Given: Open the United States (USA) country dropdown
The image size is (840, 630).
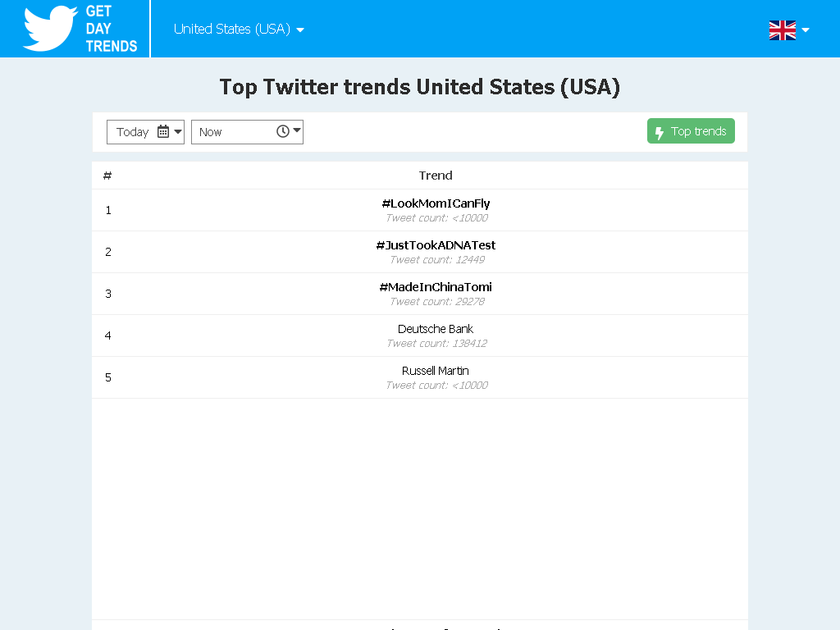Looking at the screenshot, I should [x=239, y=29].
